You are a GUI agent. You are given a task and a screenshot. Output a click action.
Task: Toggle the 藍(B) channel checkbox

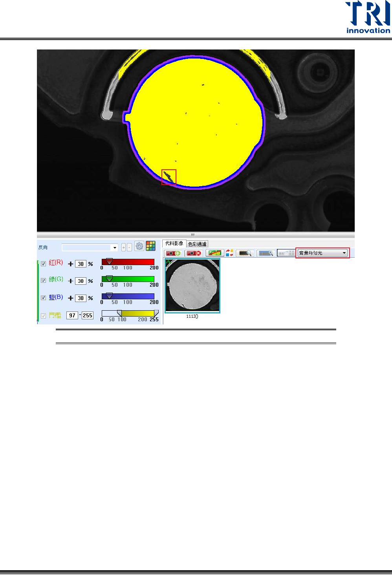tap(44, 298)
